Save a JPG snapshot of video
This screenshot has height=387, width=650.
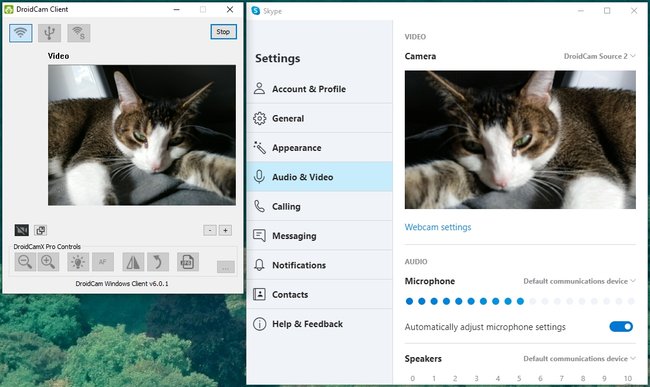(187, 262)
